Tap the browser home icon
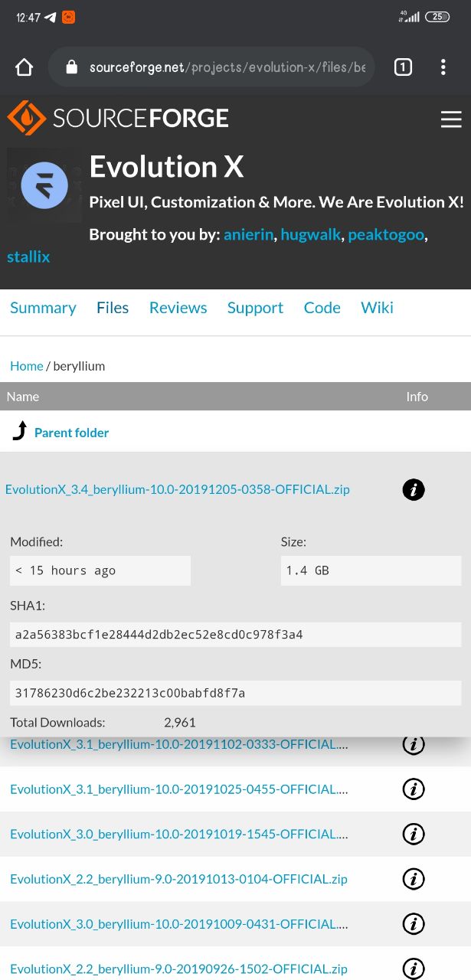The width and height of the screenshot is (471, 980). pos(25,67)
